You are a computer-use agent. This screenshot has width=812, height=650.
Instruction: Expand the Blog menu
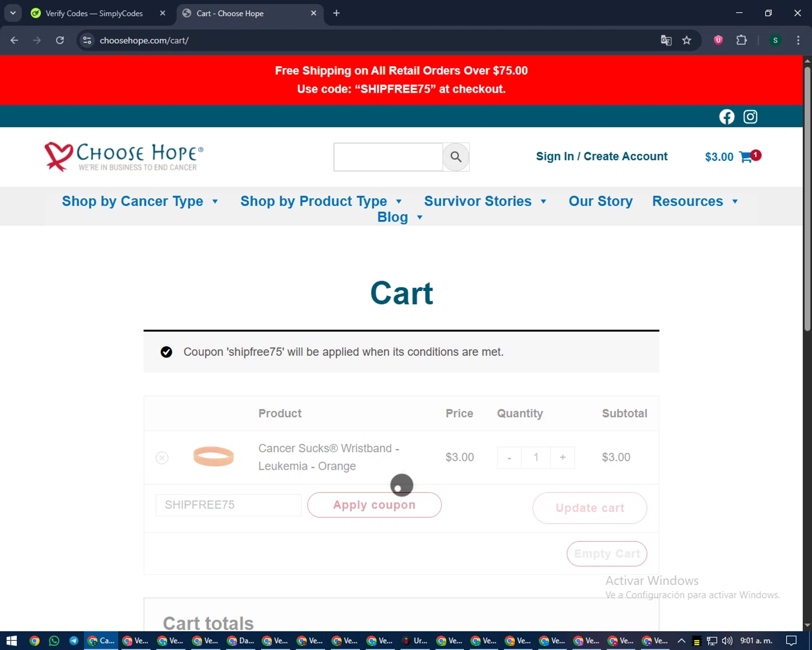[400, 217]
